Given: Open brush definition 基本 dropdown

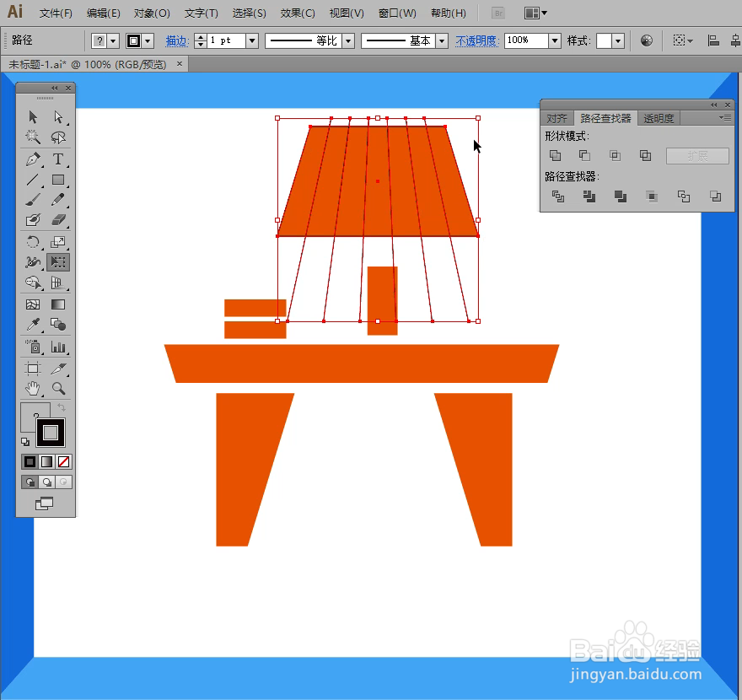Looking at the screenshot, I should tap(442, 40).
